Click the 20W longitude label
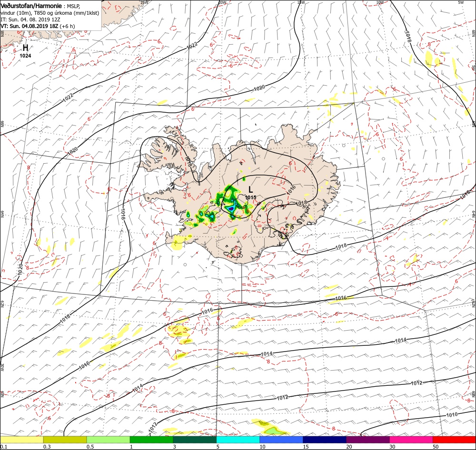The width and height of the screenshot is (476, 450). pyautogui.click(x=222, y=2)
